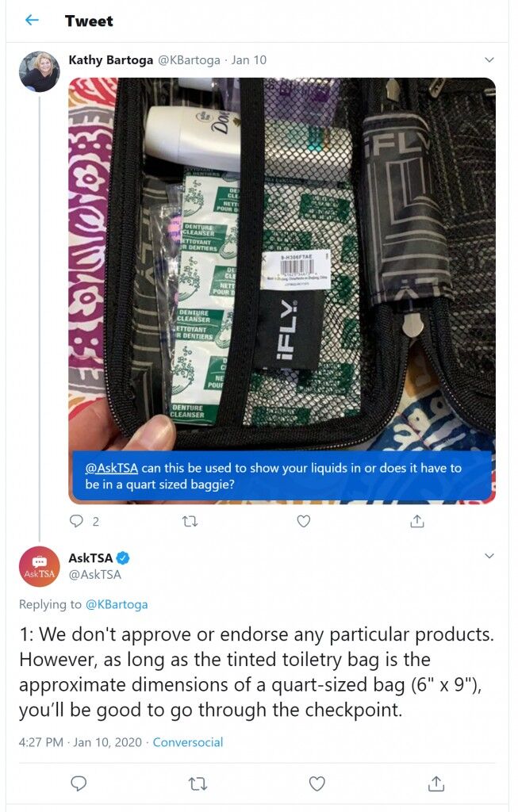Open Kathy Bartoga's name link
The height and width of the screenshot is (812, 518).
[x=111, y=60]
